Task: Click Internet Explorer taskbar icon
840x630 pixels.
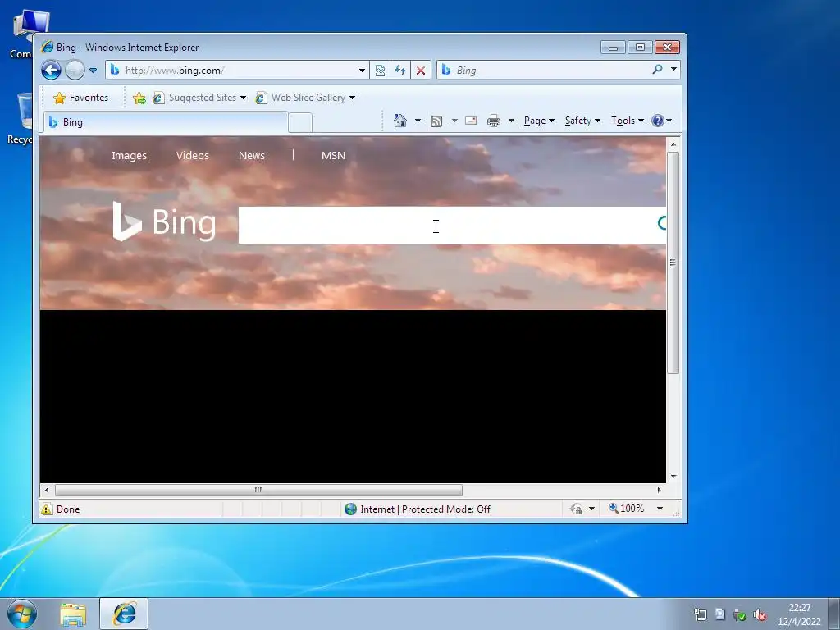Action: coord(124,614)
